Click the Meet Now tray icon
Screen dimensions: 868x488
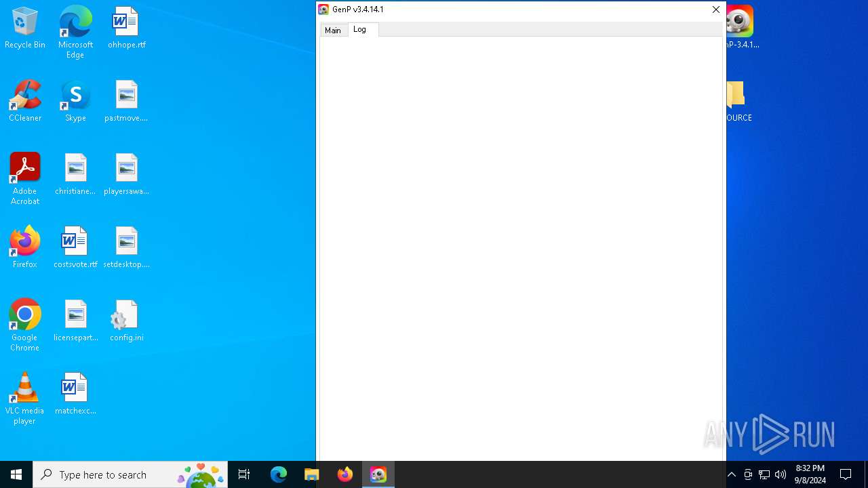748,474
